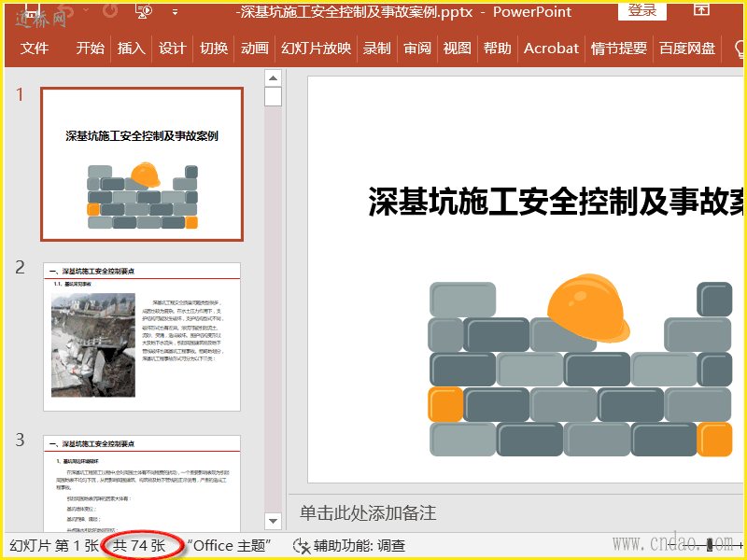Open the 百度网盘 tab
The width and height of the screenshot is (747, 560).
point(687,49)
